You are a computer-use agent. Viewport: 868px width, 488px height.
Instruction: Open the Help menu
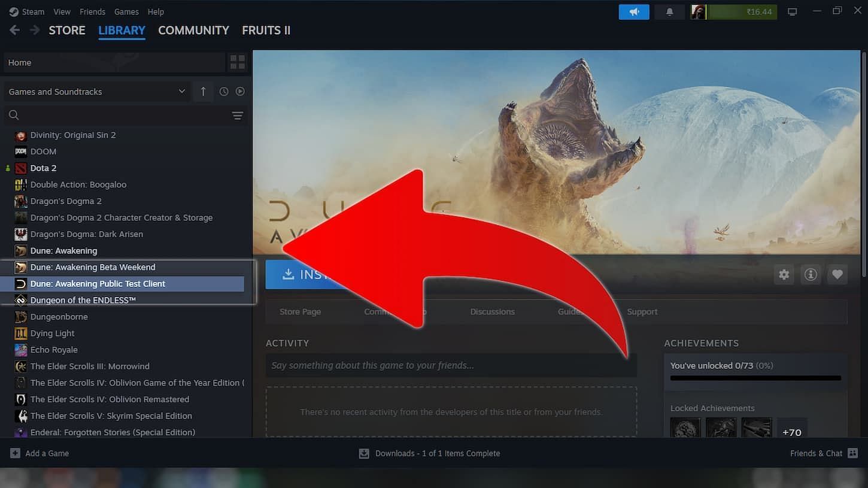(x=156, y=12)
